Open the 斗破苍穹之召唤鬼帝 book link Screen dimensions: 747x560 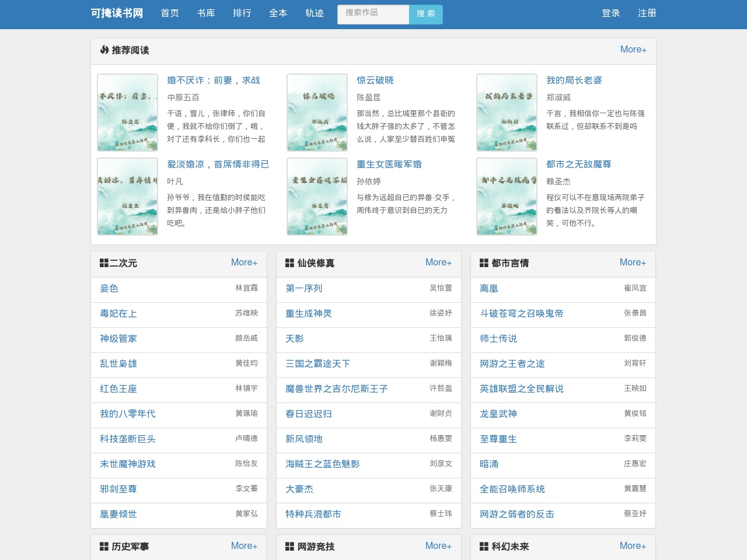click(x=522, y=313)
